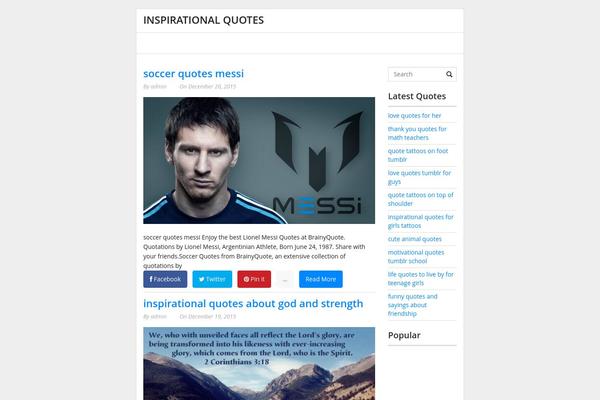Viewport: 600px width, 400px height.
Task: Open motivational quotes tumblr school link
Action: [416, 256]
